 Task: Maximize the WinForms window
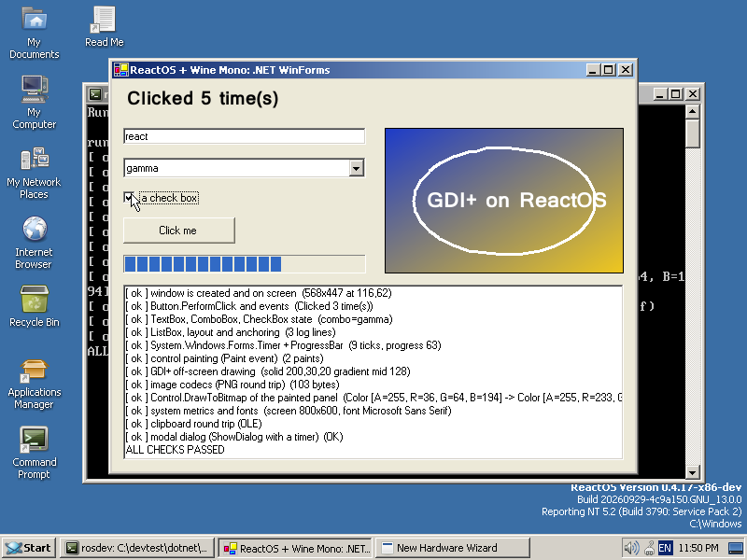tap(608, 70)
